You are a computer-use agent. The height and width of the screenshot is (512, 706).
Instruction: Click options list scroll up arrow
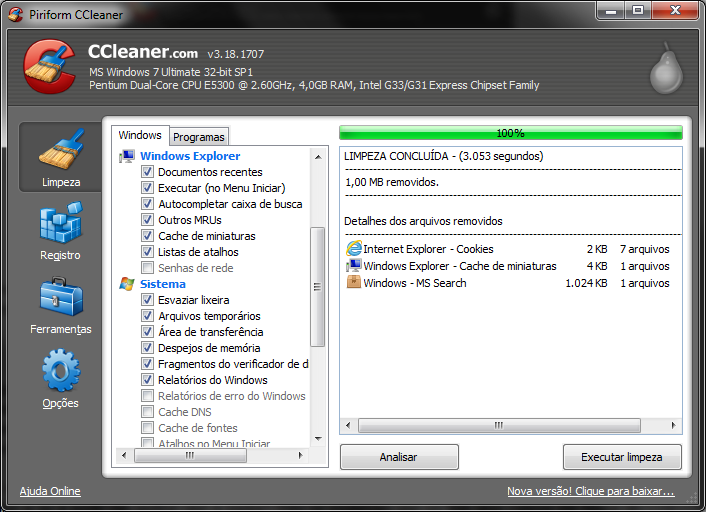(x=318, y=157)
